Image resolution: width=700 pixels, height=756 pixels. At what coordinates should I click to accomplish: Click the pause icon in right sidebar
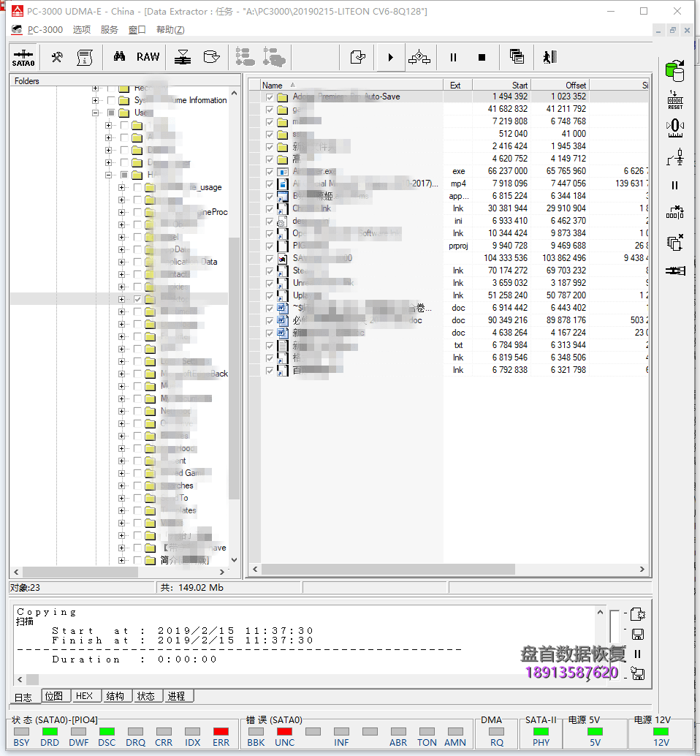pos(675,185)
